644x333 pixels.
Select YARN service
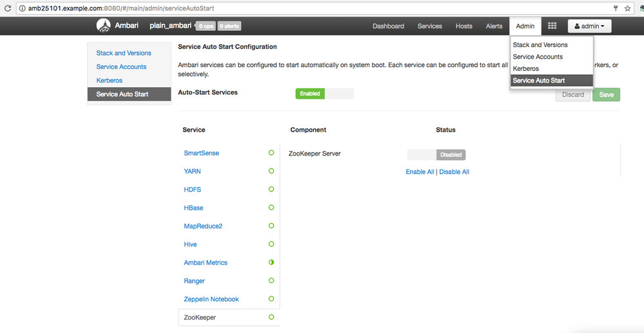(192, 172)
